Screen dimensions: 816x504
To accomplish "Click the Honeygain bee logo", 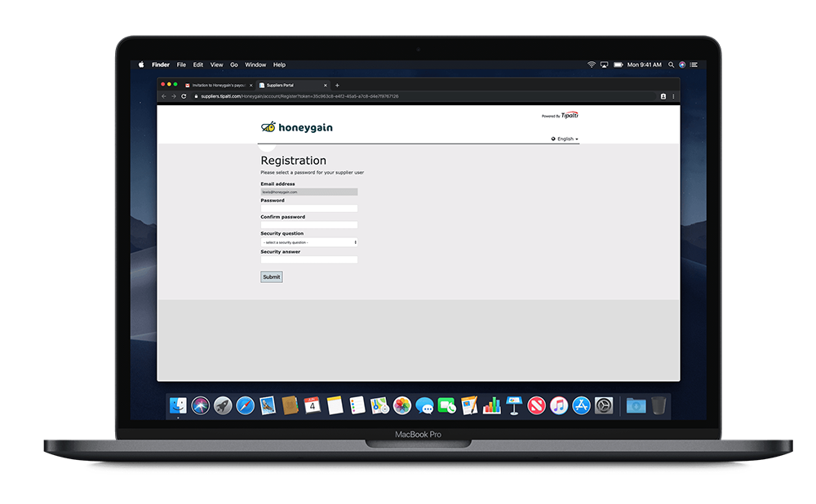I will pos(269,126).
